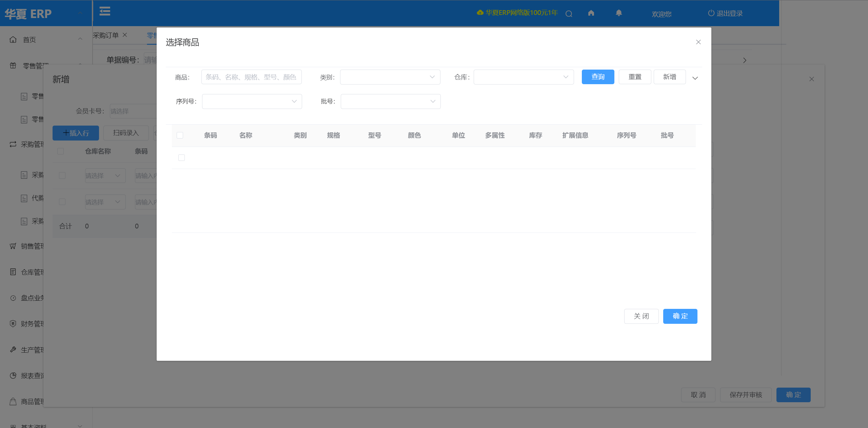The width and height of the screenshot is (868, 428).
Task: Go to the home icon in header
Action: tap(591, 13)
